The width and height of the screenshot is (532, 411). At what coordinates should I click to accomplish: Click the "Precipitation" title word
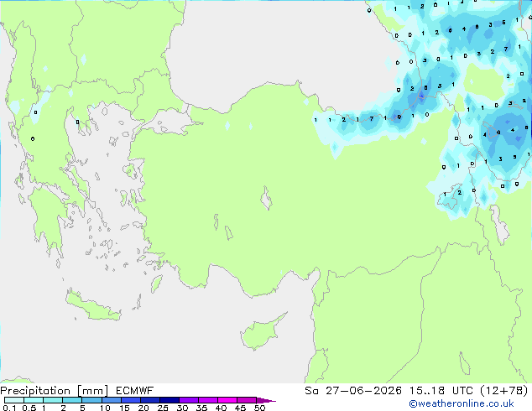point(35,391)
